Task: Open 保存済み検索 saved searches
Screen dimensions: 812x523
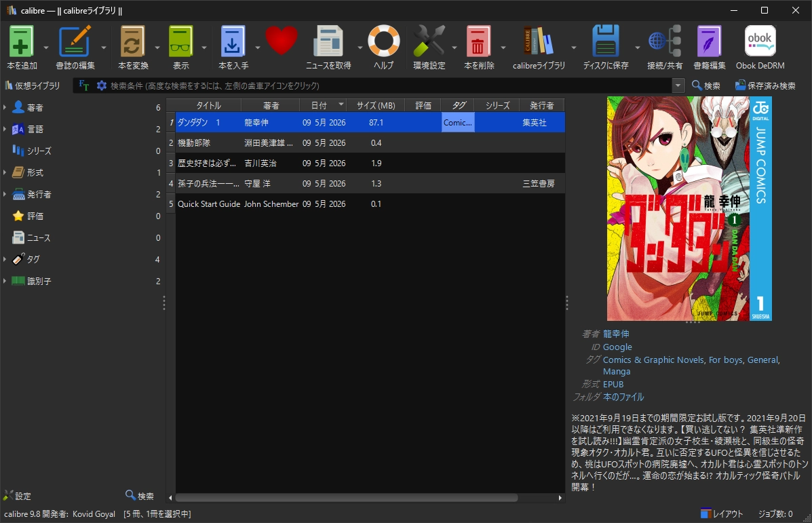Action: pos(765,85)
